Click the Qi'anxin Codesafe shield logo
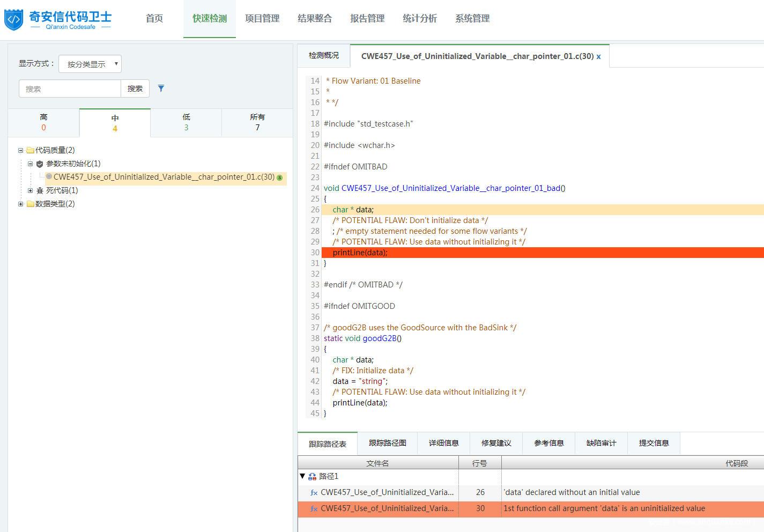Viewport: 764px width, 532px height. click(13, 20)
